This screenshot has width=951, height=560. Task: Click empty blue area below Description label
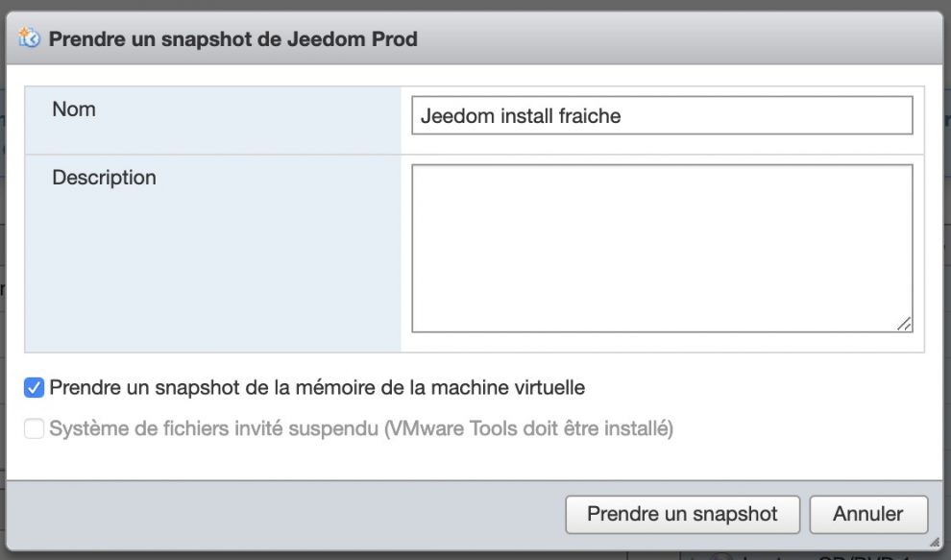click(212, 273)
